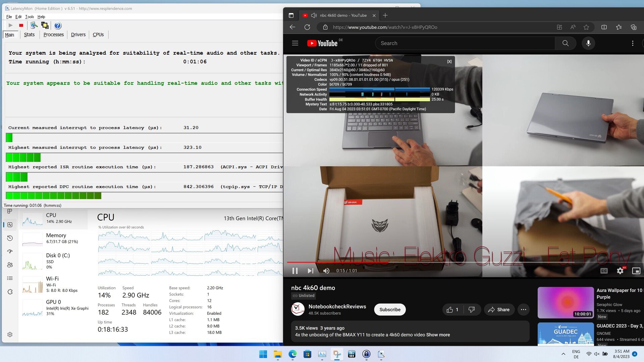Like the nbc 4k60 demo video

click(453, 310)
